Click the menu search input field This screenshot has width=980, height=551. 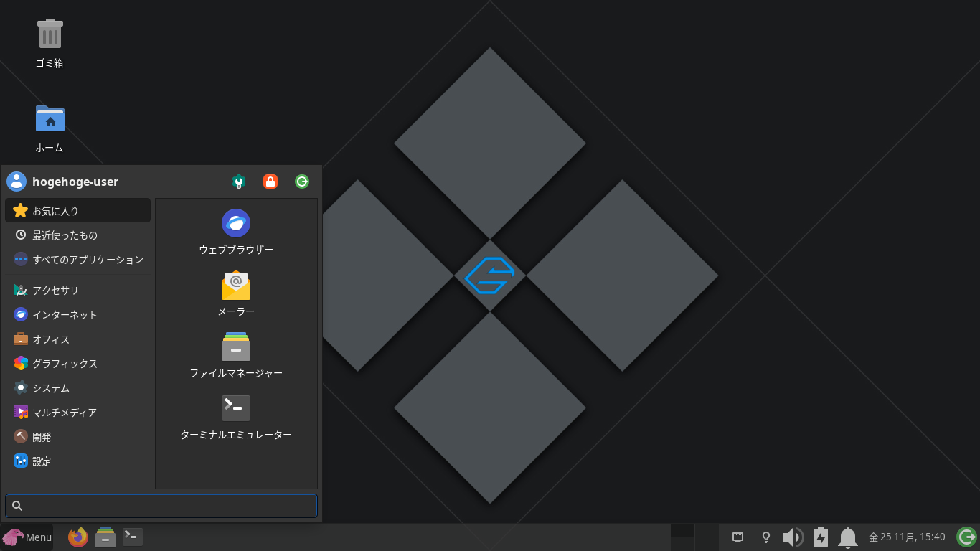(161, 506)
